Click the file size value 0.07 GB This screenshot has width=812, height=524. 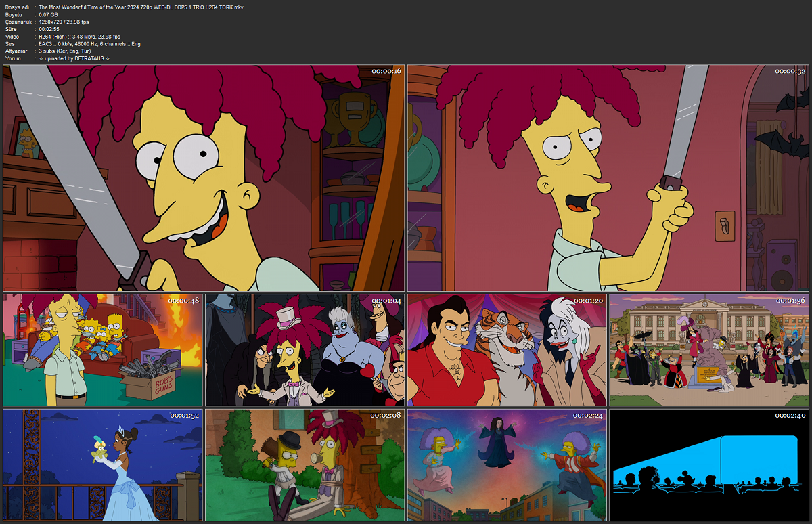(x=49, y=15)
